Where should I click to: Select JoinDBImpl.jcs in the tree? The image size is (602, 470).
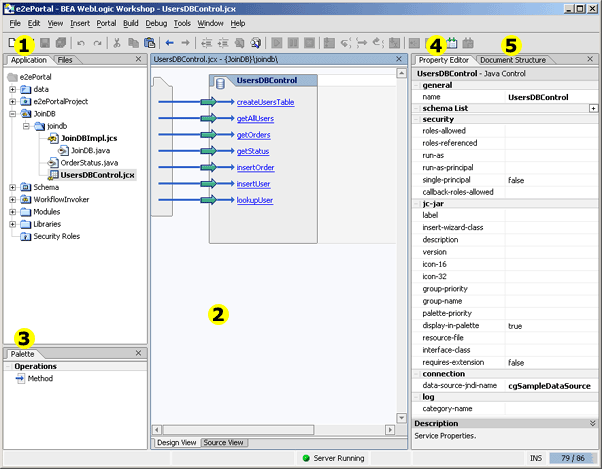[89, 138]
